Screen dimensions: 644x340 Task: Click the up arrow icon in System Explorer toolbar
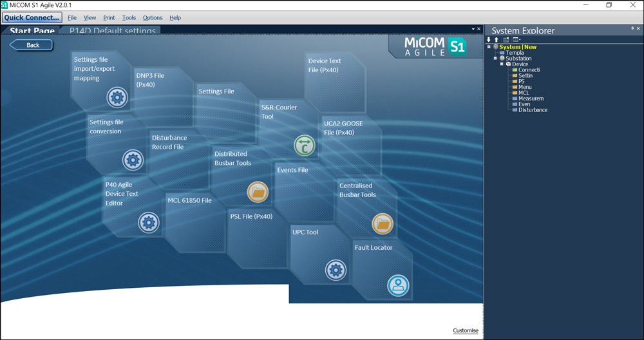coord(496,39)
